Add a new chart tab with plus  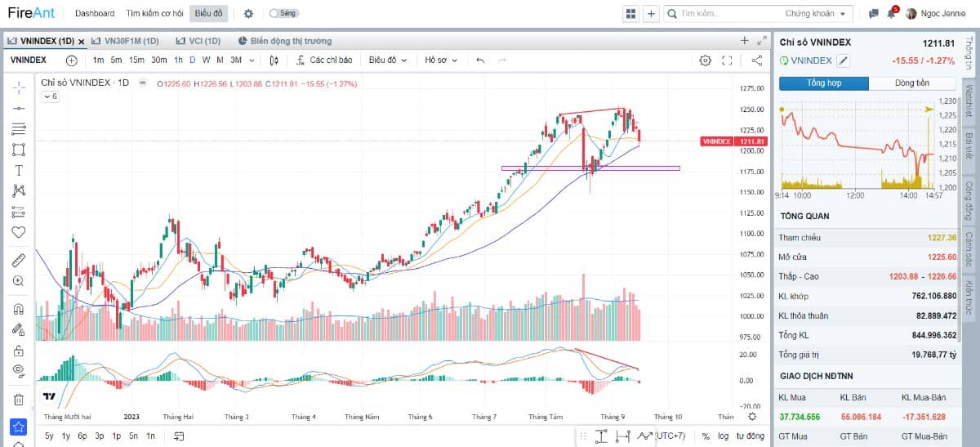(x=744, y=40)
